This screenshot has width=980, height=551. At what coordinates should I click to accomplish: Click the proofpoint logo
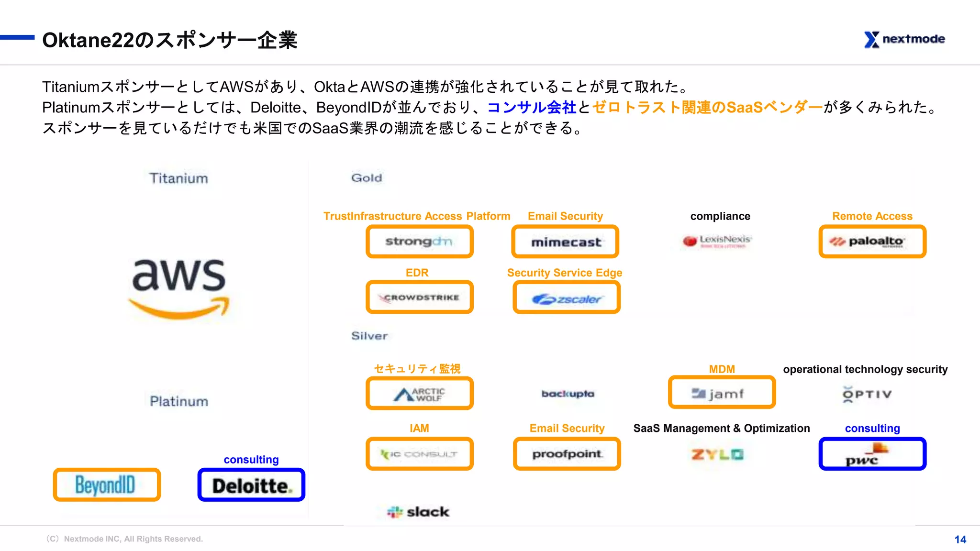pos(567,453)
